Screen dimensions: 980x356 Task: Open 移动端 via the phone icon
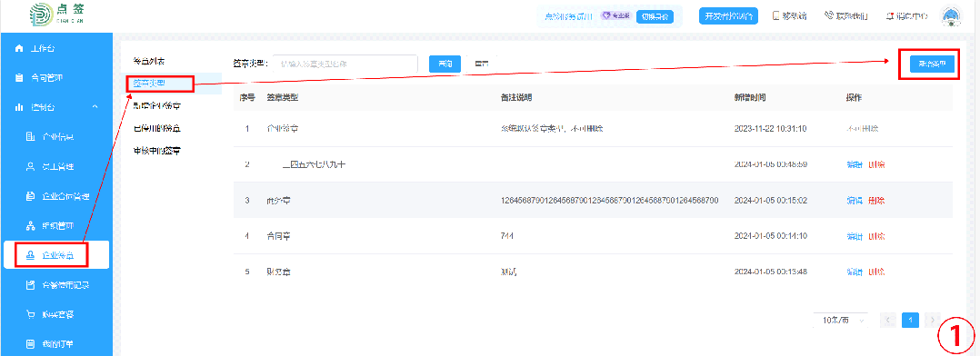[776, 16]
